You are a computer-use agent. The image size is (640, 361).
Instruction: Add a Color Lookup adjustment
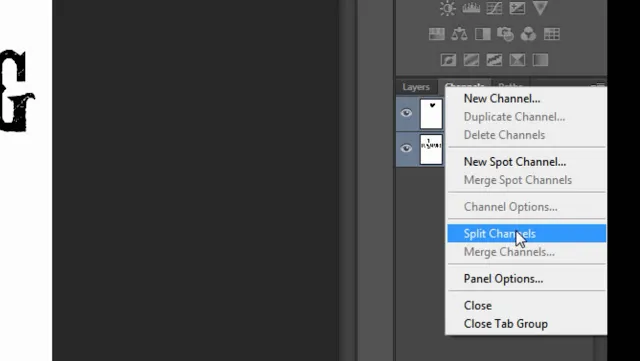(x=551, y=34)
